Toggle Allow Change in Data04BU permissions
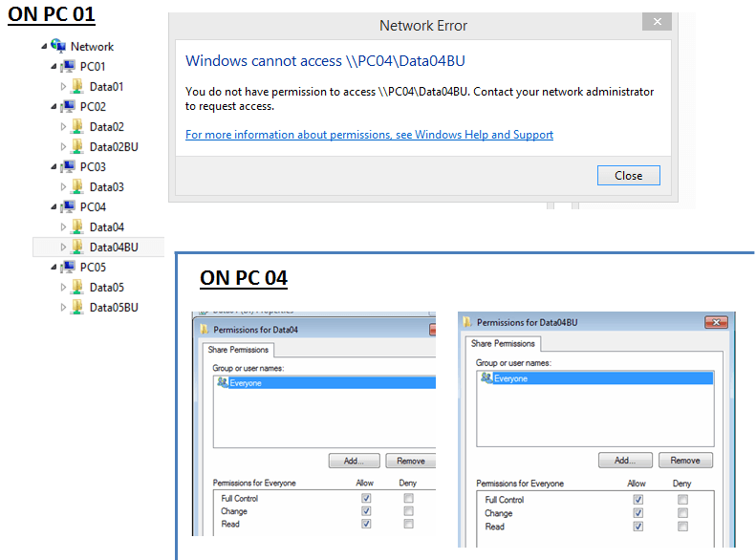Screen dimensions: 756x560 tap(637, 513)
